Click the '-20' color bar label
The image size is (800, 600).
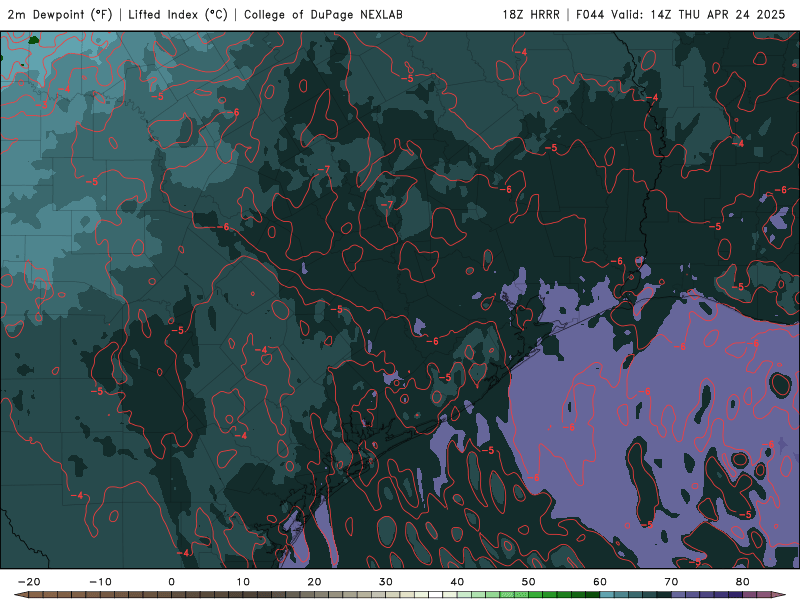[29, 582]
